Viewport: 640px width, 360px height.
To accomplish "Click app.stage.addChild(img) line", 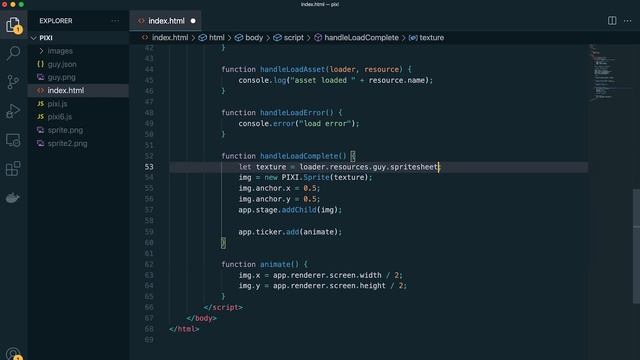I will tap(290, 210).
